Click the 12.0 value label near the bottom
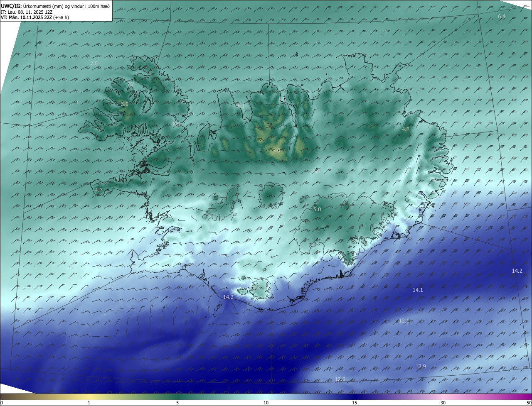The height and width of the screenshot is (406, 532). (340, 379)
